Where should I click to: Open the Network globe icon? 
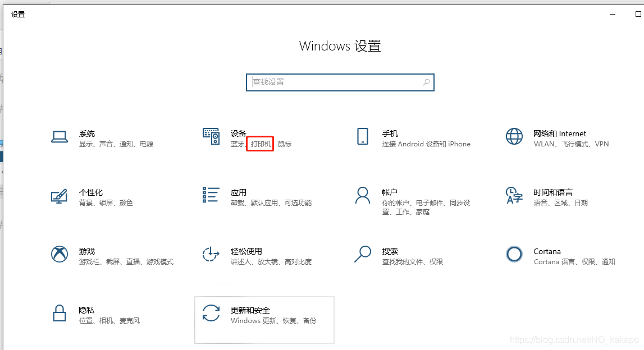tap(514, 136)
